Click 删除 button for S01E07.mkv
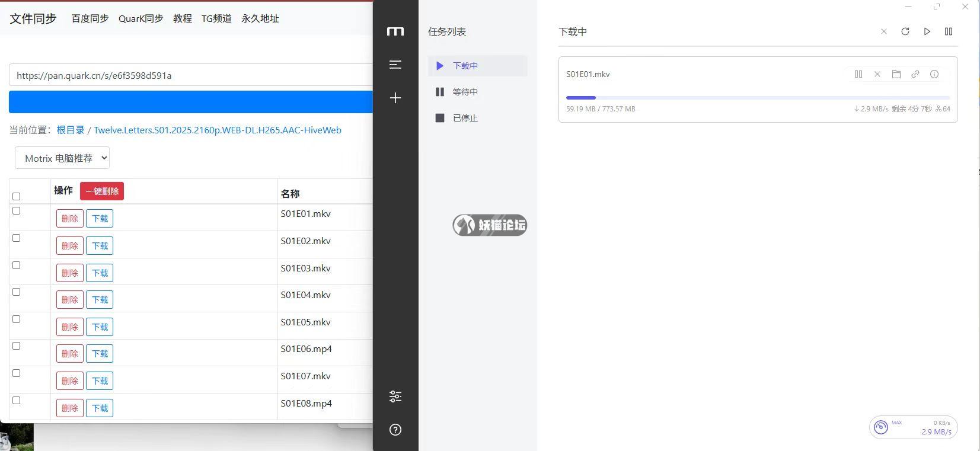The width and height of the screenshot is (980, 451). point(70,380)
